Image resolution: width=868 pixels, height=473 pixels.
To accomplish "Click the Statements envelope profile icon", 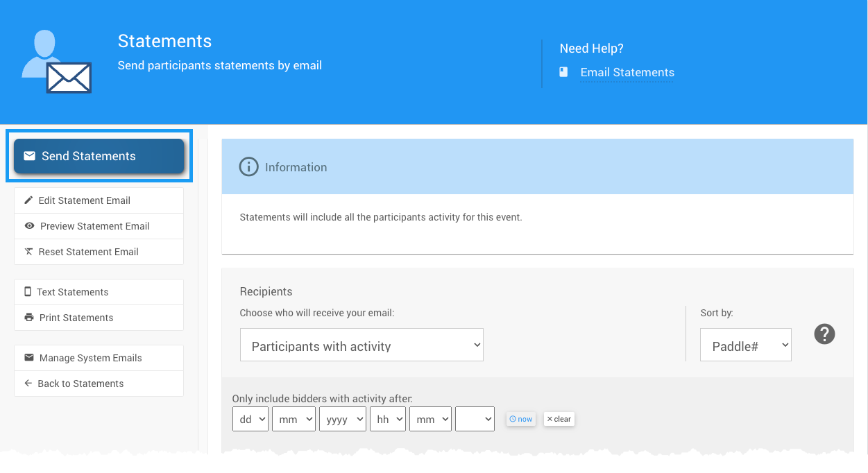I will coord(57,62).
